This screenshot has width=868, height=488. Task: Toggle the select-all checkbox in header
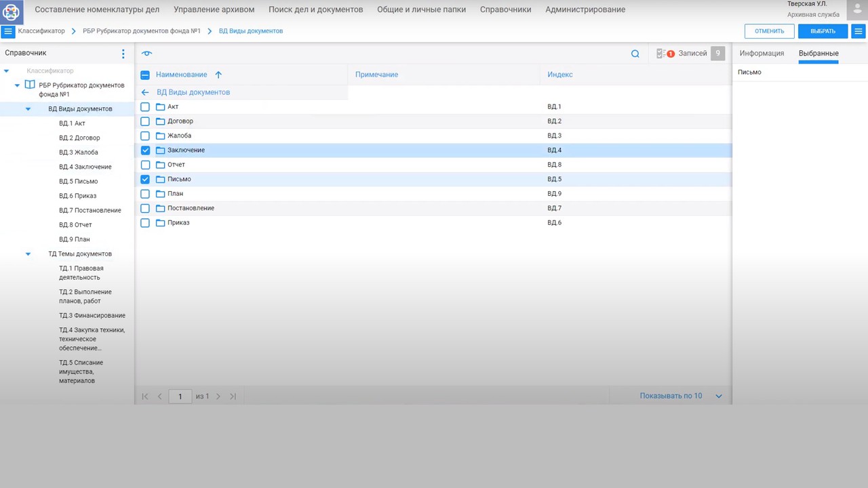click(145, 75)
